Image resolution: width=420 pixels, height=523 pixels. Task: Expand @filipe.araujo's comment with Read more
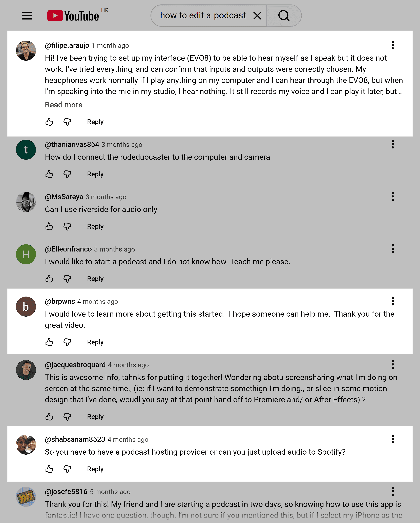[x=64, y=105]
